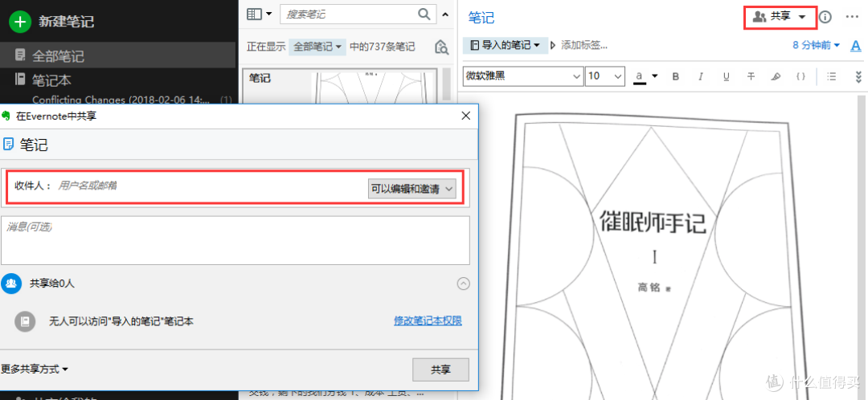Click 新建笔记 new note label
Viewport: 868px width, 400px height.
click(x=66, y=22)
